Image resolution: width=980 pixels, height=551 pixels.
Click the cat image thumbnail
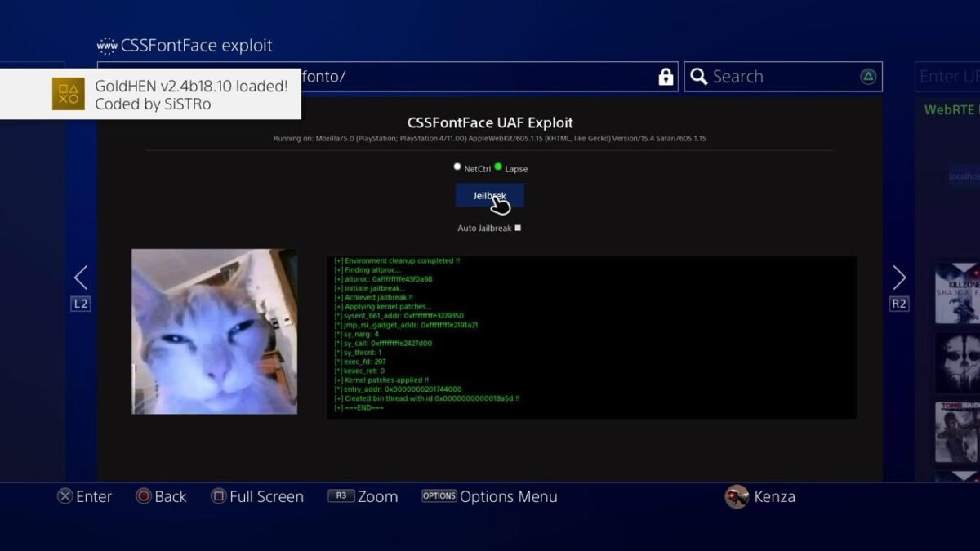(214, 331)
